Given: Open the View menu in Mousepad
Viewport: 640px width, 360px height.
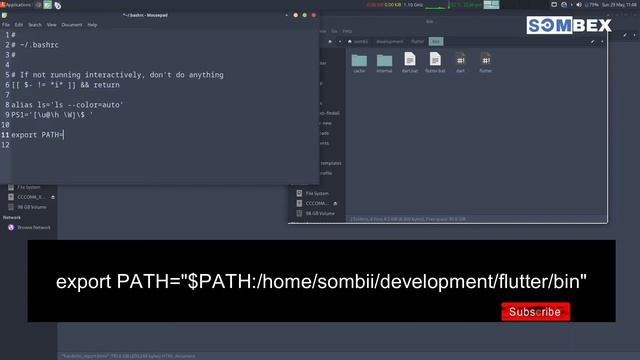Looking at the screenshot, I should [51, 25].
